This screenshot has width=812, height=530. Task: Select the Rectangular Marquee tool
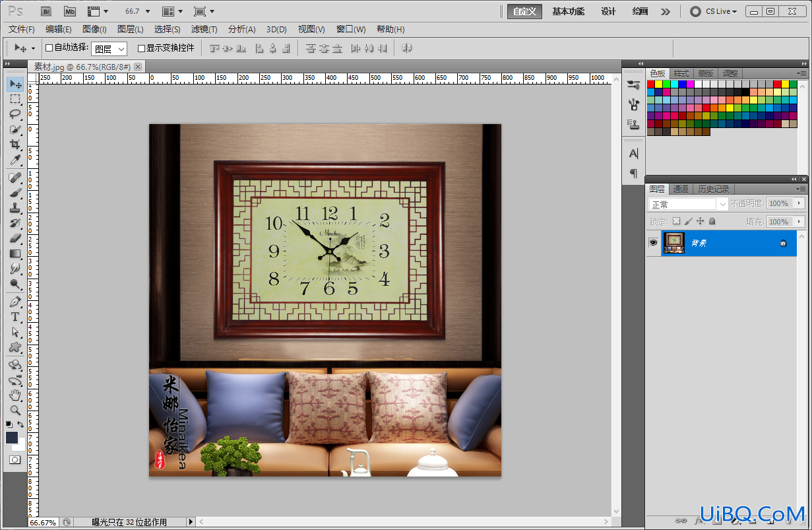point(15,99)
